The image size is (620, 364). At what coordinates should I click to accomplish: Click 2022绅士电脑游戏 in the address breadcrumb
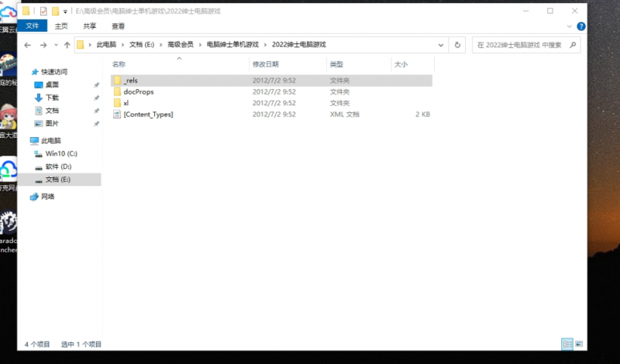(299, 45)
